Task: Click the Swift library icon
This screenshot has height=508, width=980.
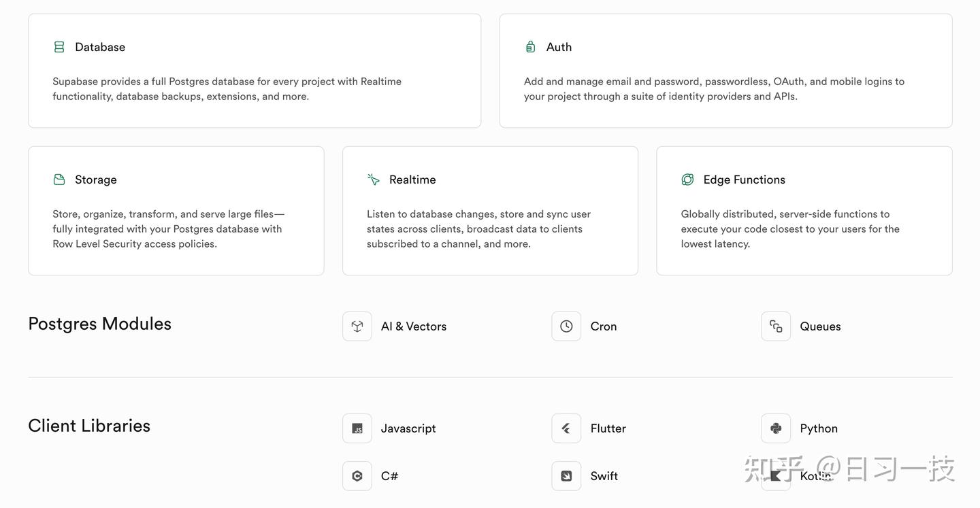Action: pyautogui.click(x=566, y=476)
